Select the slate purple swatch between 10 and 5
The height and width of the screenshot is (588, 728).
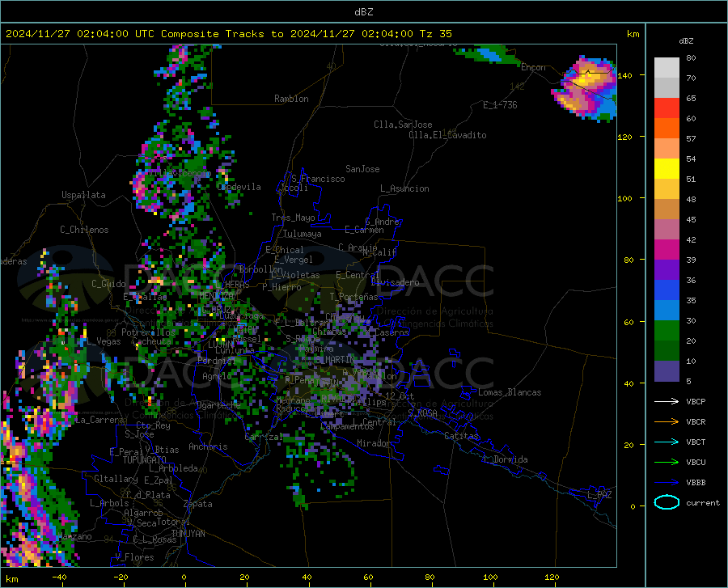[667, 371]
